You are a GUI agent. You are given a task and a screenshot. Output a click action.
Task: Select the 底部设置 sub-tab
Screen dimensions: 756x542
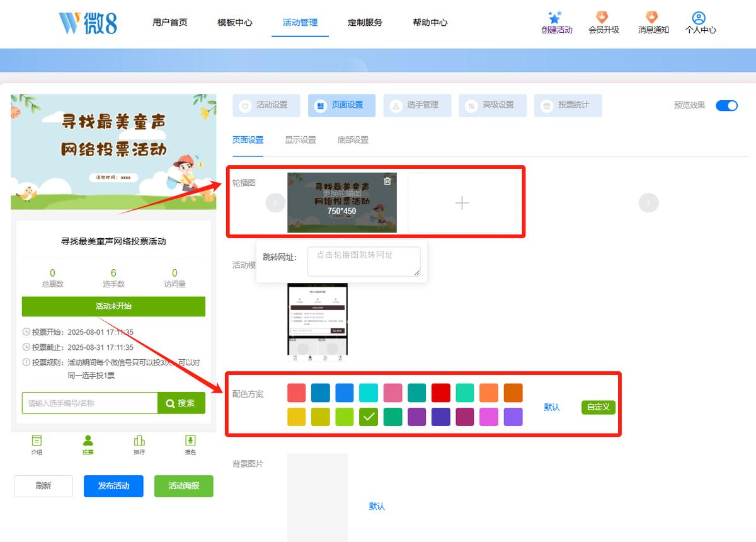[353, 140]
